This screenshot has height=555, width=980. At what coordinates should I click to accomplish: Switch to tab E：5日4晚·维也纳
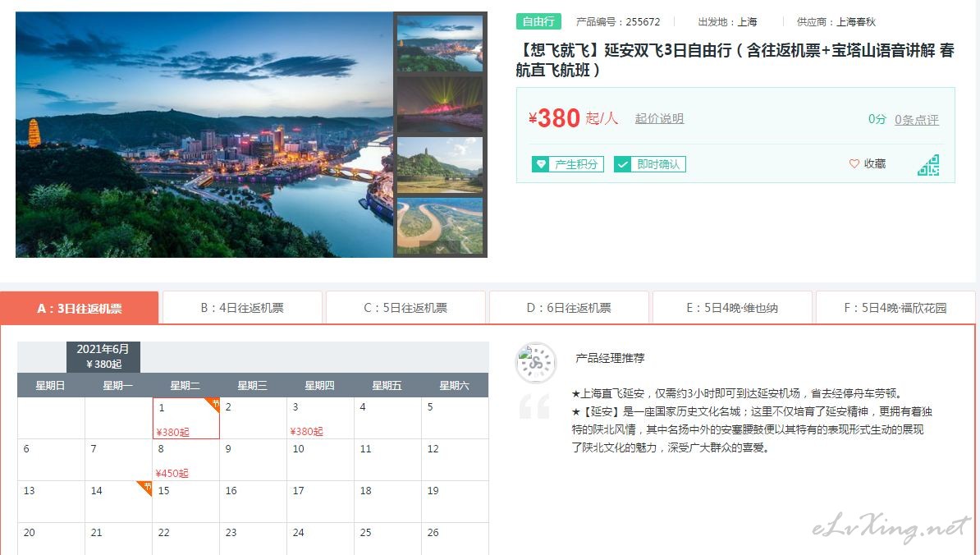click(x=732, y=308)
